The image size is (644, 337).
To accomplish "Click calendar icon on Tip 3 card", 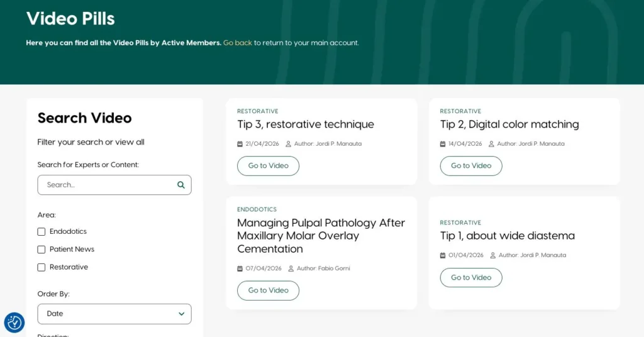I will [240, 144].
